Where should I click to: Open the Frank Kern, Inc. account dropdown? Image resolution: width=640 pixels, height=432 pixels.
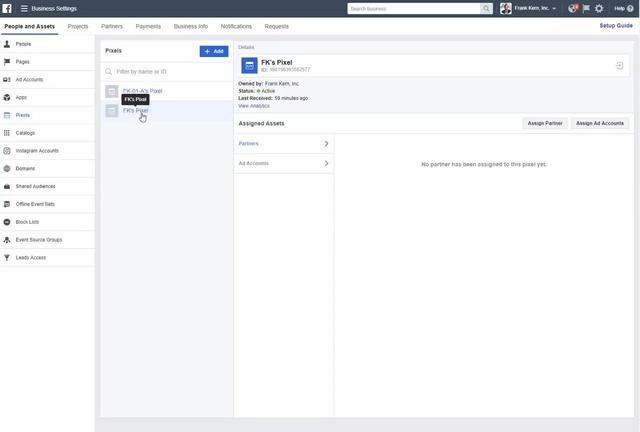pos(535,8)
